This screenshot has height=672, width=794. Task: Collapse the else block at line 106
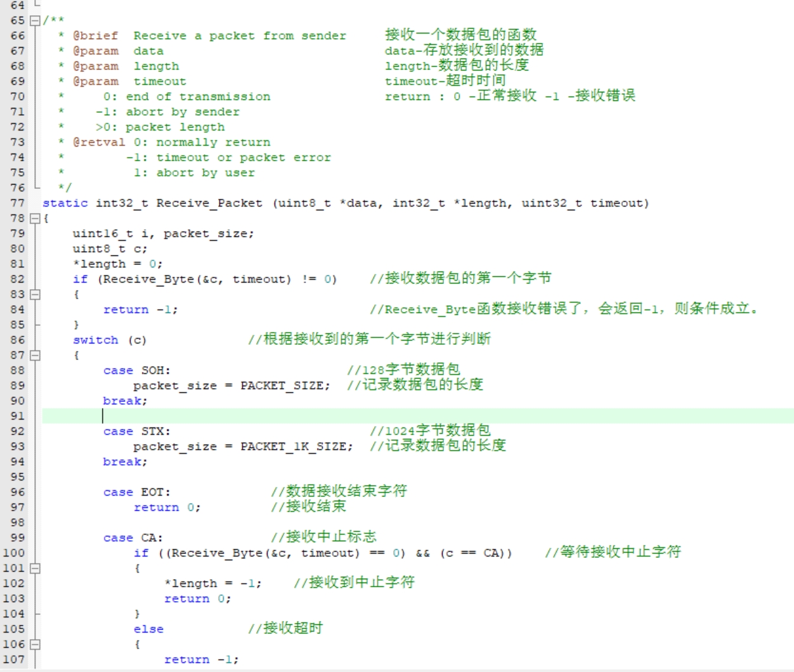pos(36,644)
